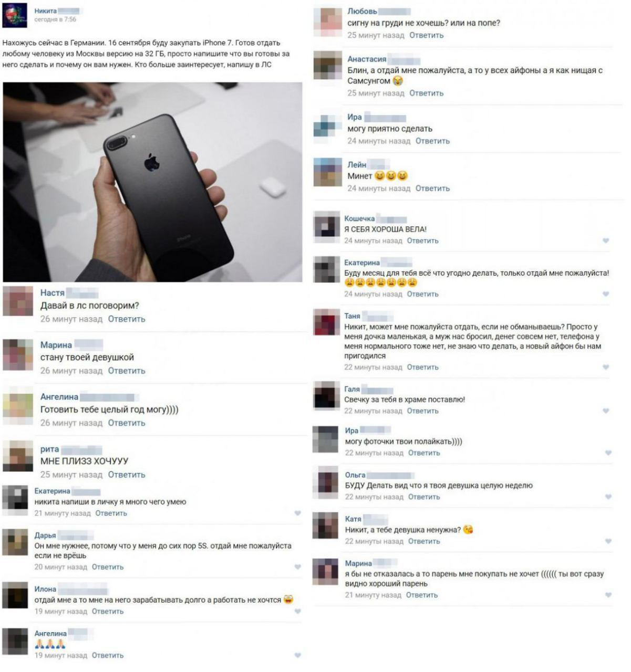
Task: Like Таня's long comment with the heart
Action: (x=606, y=367)
